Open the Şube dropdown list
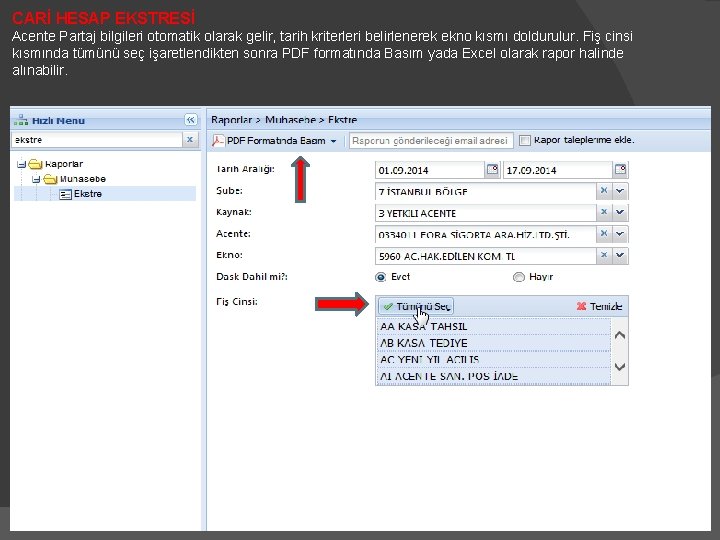 [x=620, y=191]
